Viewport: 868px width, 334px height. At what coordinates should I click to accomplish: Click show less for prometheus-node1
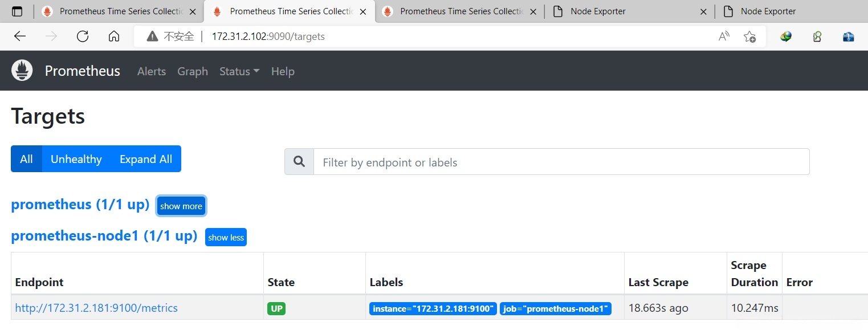(226, 237)
